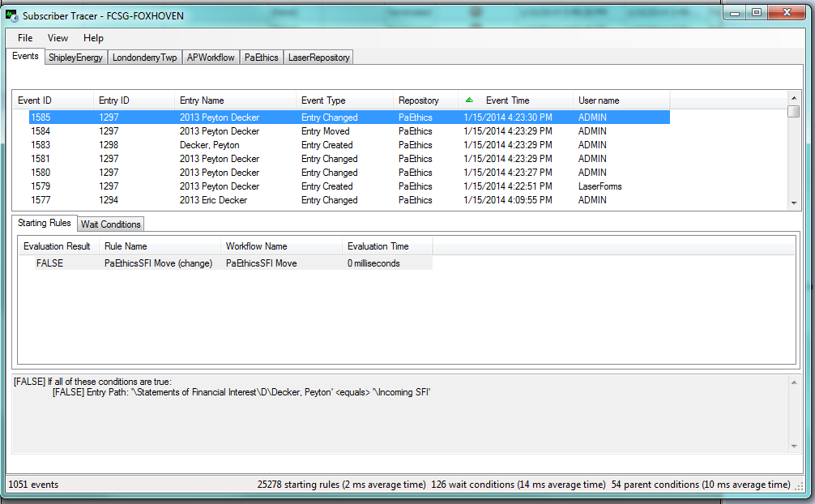
Task: Sort by User name column header
Action: (621, 100)
